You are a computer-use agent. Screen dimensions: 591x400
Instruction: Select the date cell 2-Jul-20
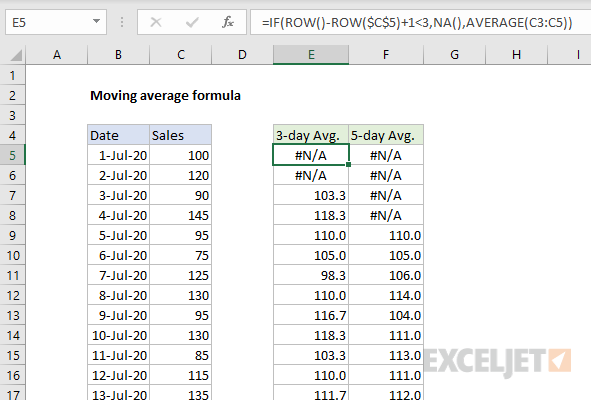(118, 175)
